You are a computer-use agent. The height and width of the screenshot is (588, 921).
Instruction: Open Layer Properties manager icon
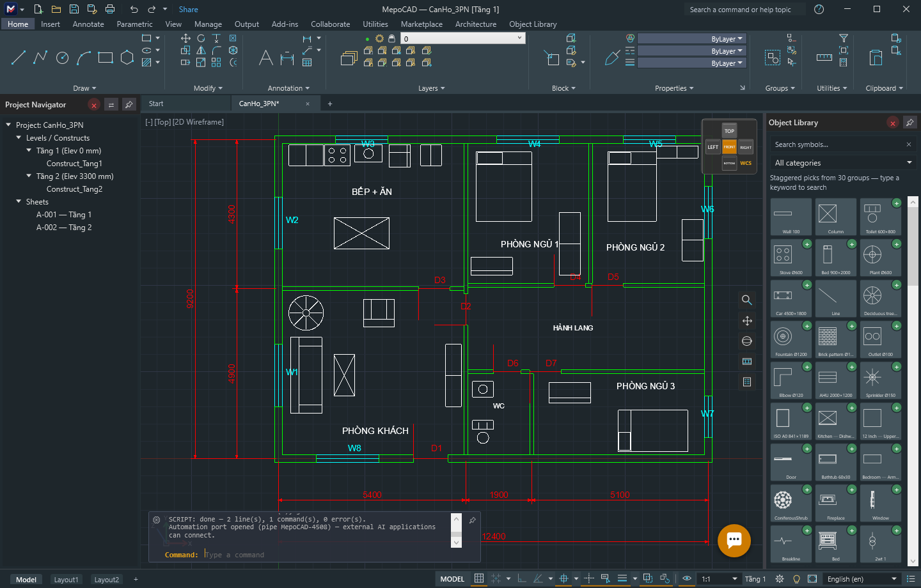349,58
